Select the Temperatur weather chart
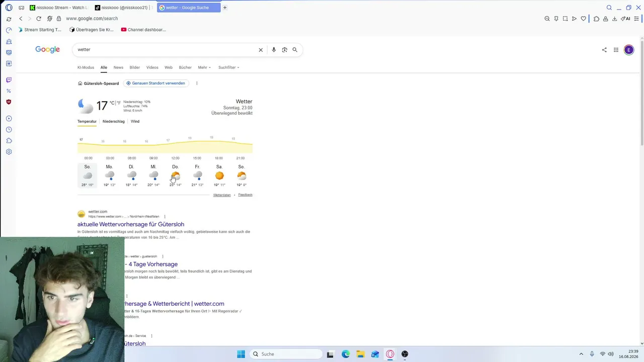The height and width of the screenshot is (362, 644). pos(87,122)
